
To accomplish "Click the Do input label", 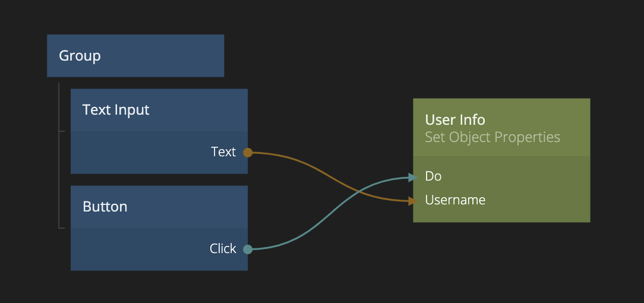I will [x=434, y=176].
